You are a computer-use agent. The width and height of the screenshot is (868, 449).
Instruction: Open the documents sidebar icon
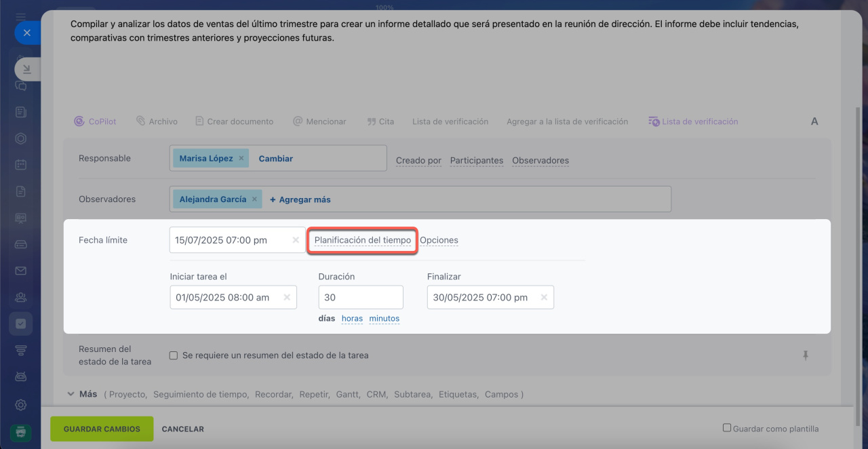21,191
